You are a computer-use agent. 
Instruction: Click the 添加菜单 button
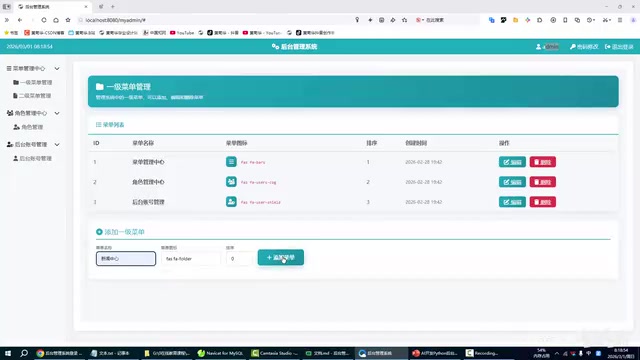point(280,258)
